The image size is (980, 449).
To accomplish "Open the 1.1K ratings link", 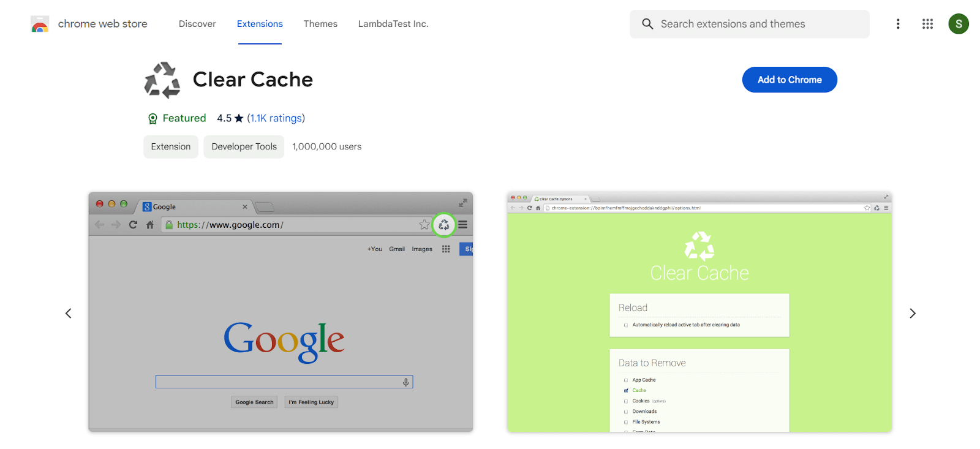I will coord(276,118).
